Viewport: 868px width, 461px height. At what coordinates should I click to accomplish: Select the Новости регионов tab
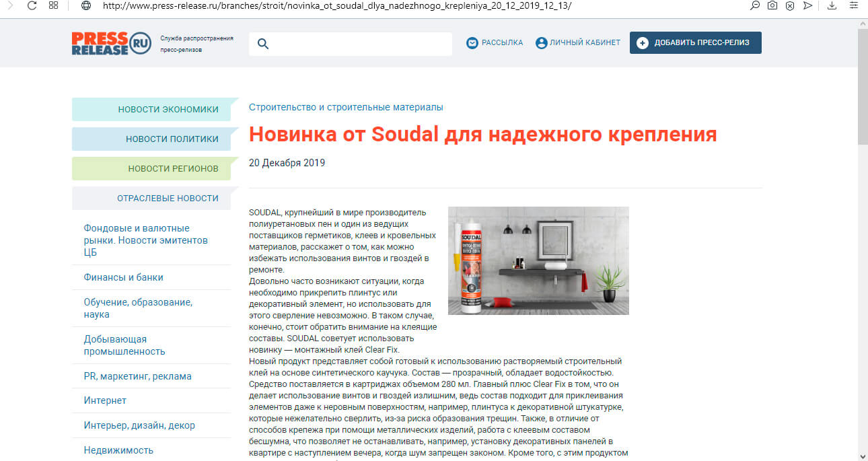coord(155,168)
